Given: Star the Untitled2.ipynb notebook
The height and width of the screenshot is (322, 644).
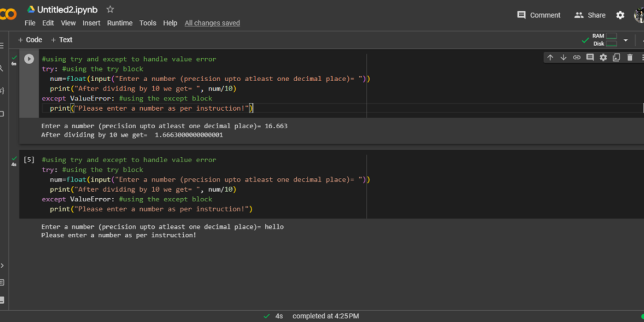Looking at the screenshot, I should click(110, 9).
